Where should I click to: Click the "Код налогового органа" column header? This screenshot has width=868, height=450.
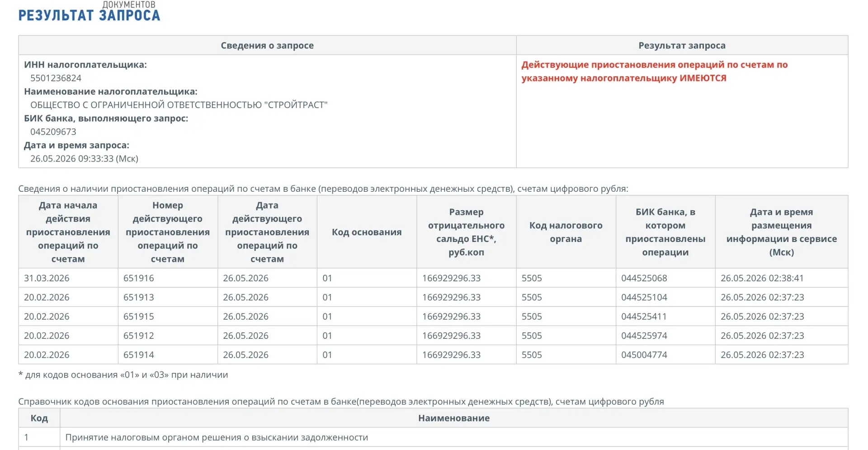click(566, 232)
